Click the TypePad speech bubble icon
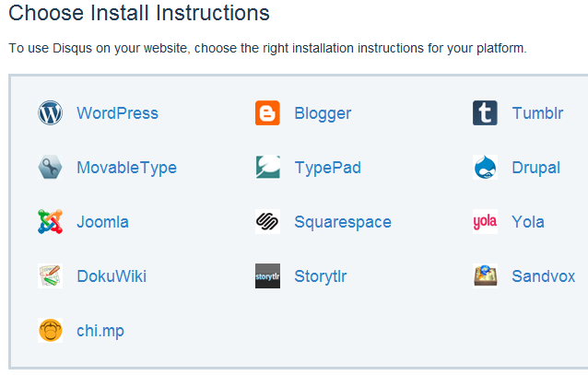 267,168
